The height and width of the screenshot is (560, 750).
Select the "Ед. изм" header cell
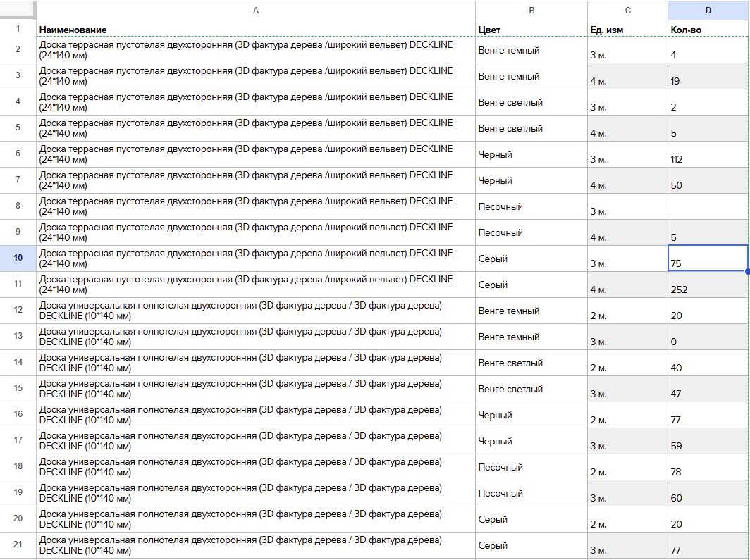click(627, 30)
